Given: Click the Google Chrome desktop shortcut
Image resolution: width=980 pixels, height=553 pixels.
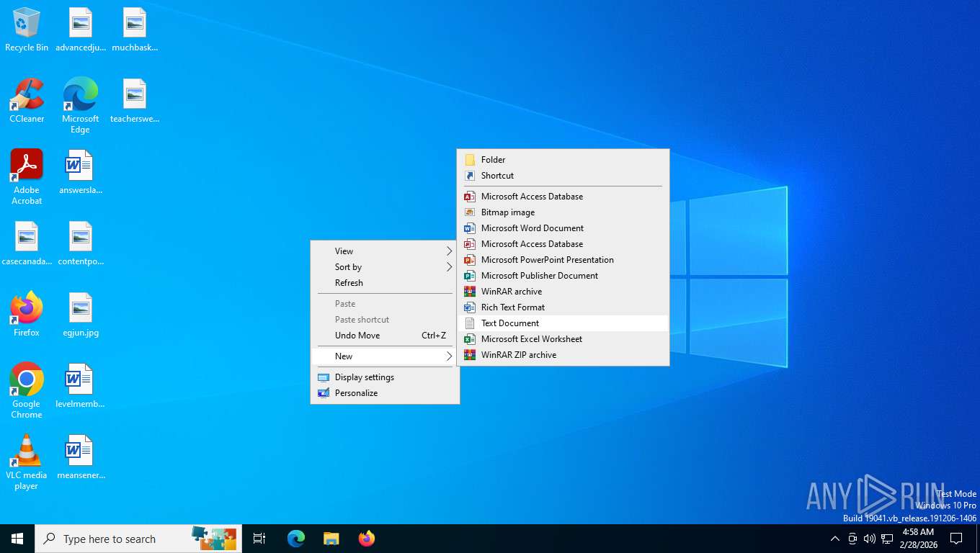Looking at the screenshot, I should 27,391.
